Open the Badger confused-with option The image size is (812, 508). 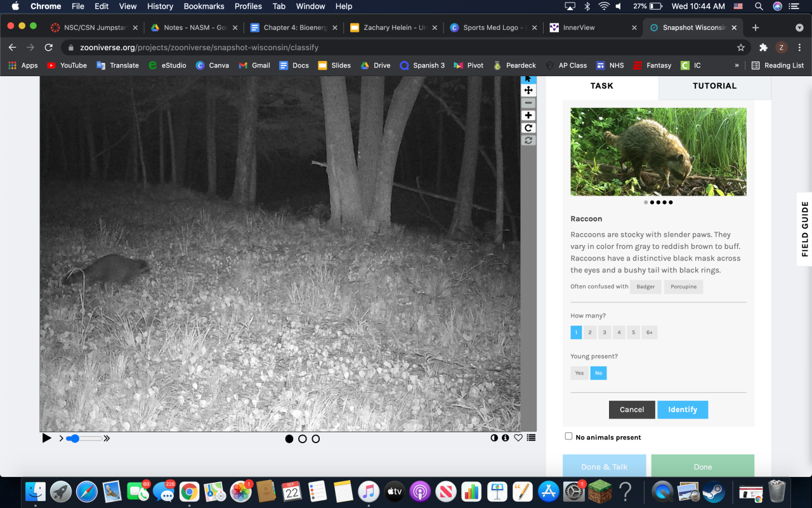point(645,287)
